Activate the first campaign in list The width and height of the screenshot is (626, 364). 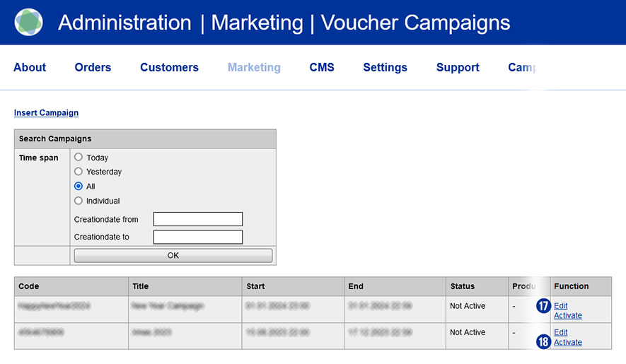click(x=568, y=316)
